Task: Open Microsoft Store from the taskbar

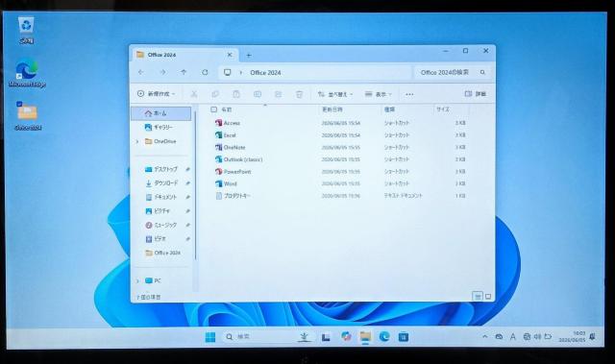Action: coord(404,337)
